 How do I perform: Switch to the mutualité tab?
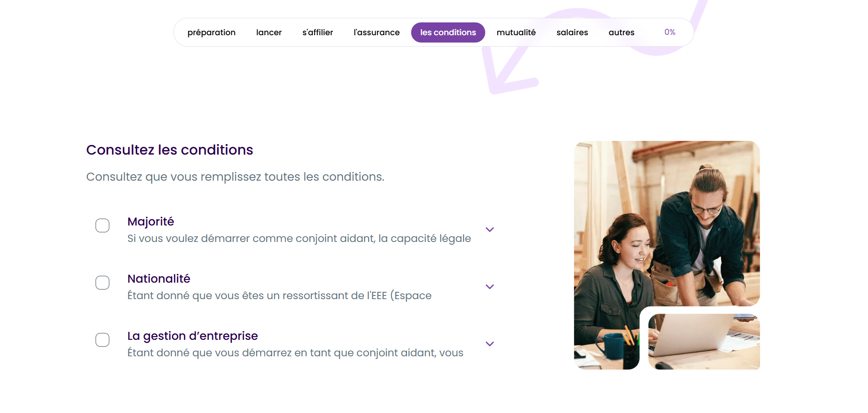[x=516, y=32]
